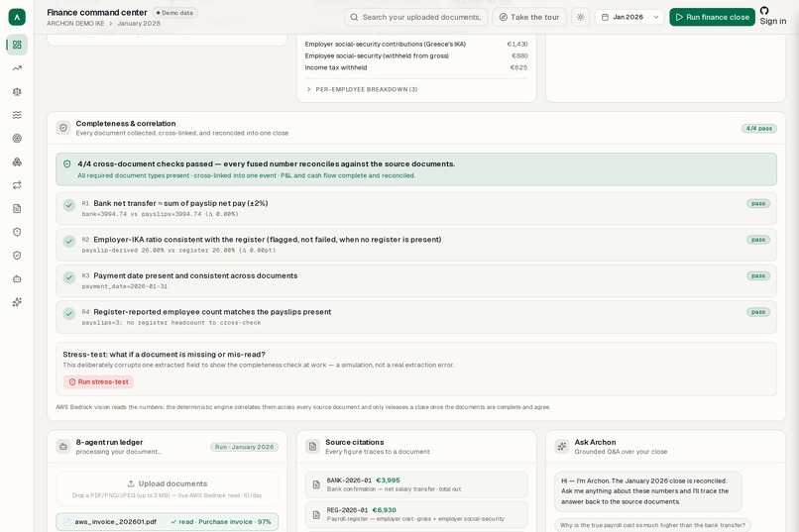Click the pass badge on R1 row
The height and width of the screenshot is (532, 799).
(758, 204)
